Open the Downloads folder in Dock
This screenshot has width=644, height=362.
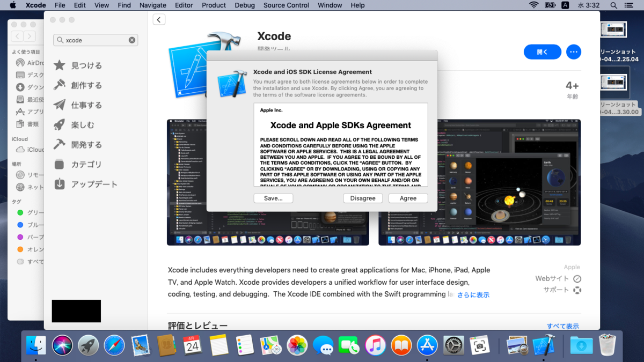(x=581, y=345)
